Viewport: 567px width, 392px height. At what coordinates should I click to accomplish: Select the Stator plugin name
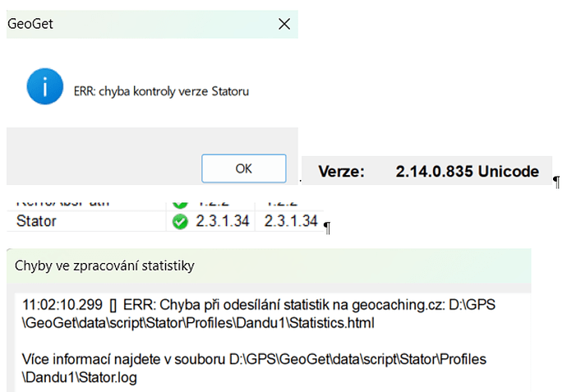pyautogui.click(x=36, y=221)
